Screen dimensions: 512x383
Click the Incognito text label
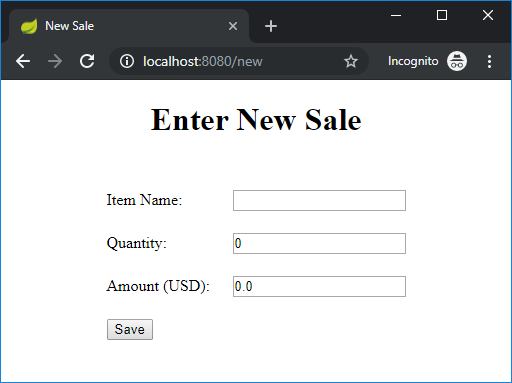(x=413, y=61)
